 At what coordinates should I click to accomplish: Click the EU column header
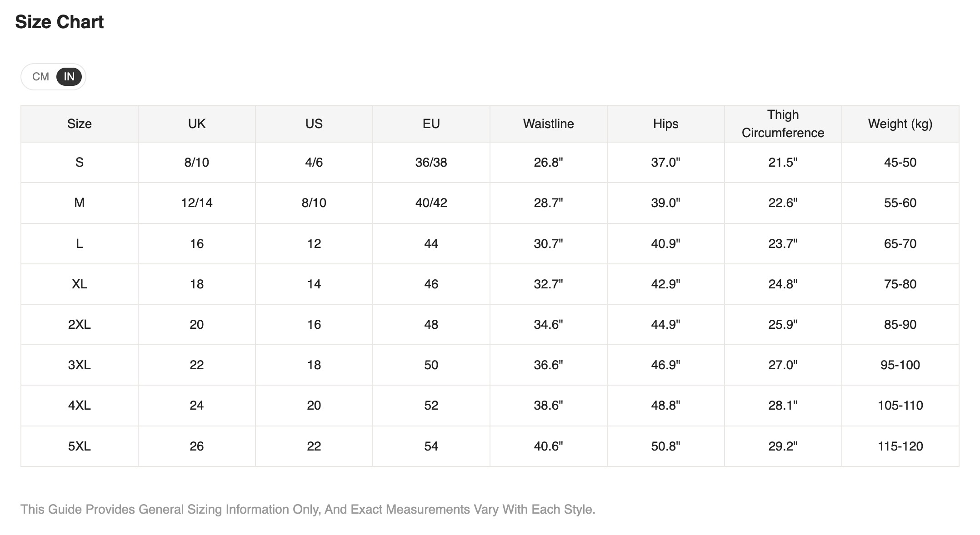(x=431, y=124)
